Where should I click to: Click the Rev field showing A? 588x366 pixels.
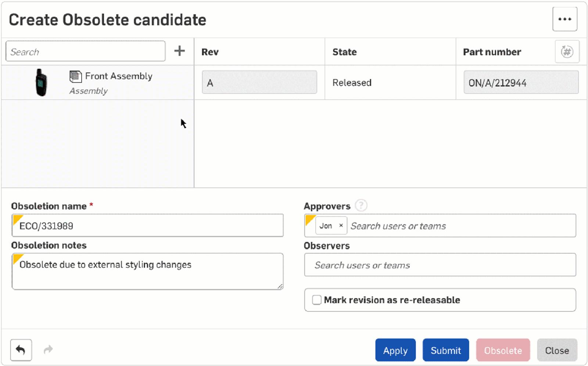point(259,83)
